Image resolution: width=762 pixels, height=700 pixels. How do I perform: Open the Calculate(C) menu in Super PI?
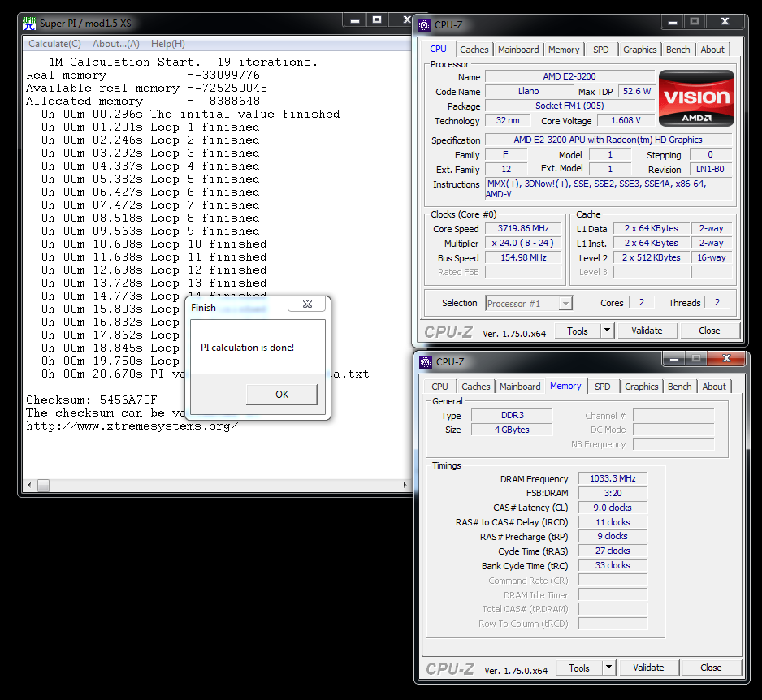pyautogui.click(x=54, y=44)
